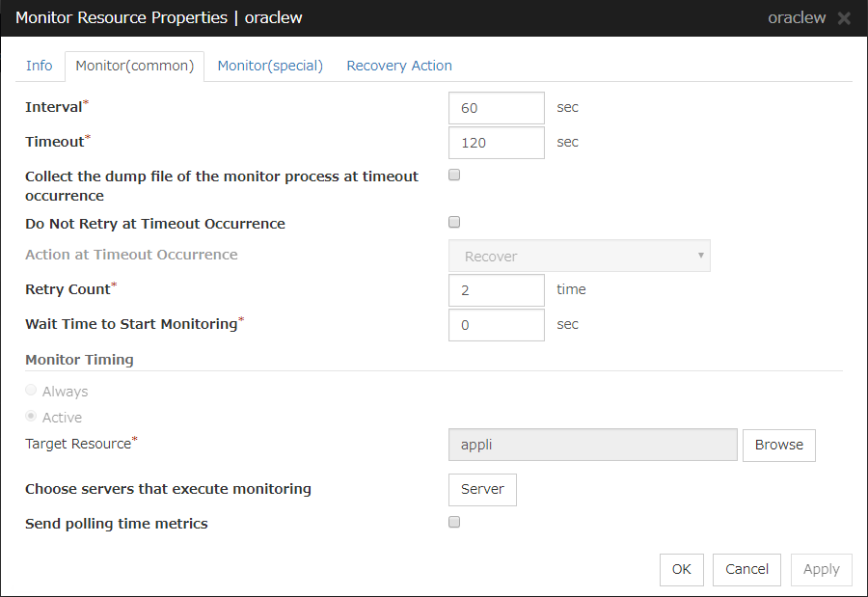868x597 pixels.
Task: Focus the Timeout value field
Action: click(x=497, y=143)
